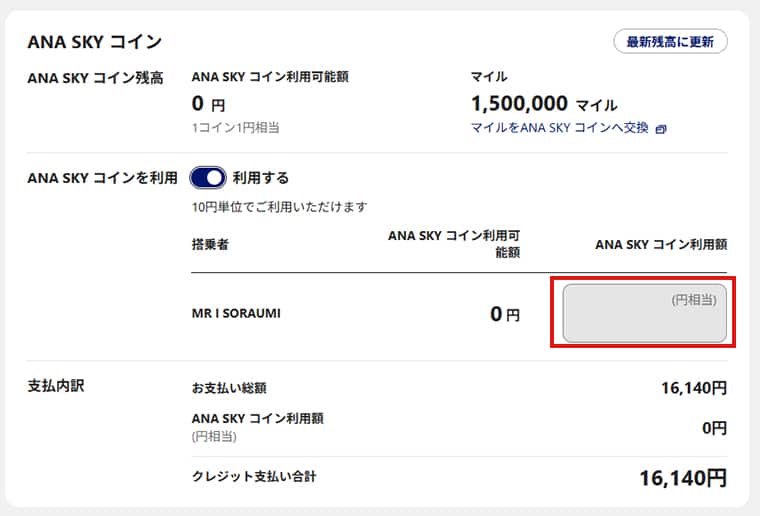Click the 最新残高に更新 button
Viewport: 760px width, 516px height.
pyautogui.click(x=670, y=41)
